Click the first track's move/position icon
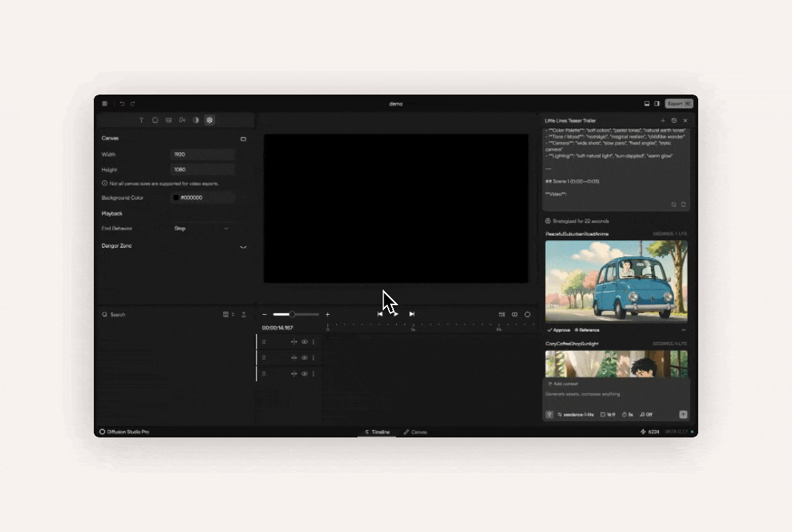This screenshot has height=532, width=792. 294,342
